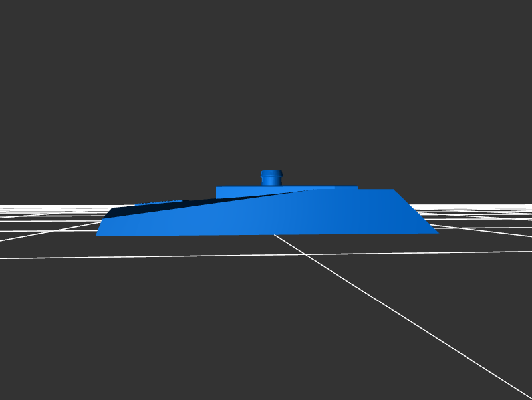Click the small cylinder on top of the model

coord(271,180)
